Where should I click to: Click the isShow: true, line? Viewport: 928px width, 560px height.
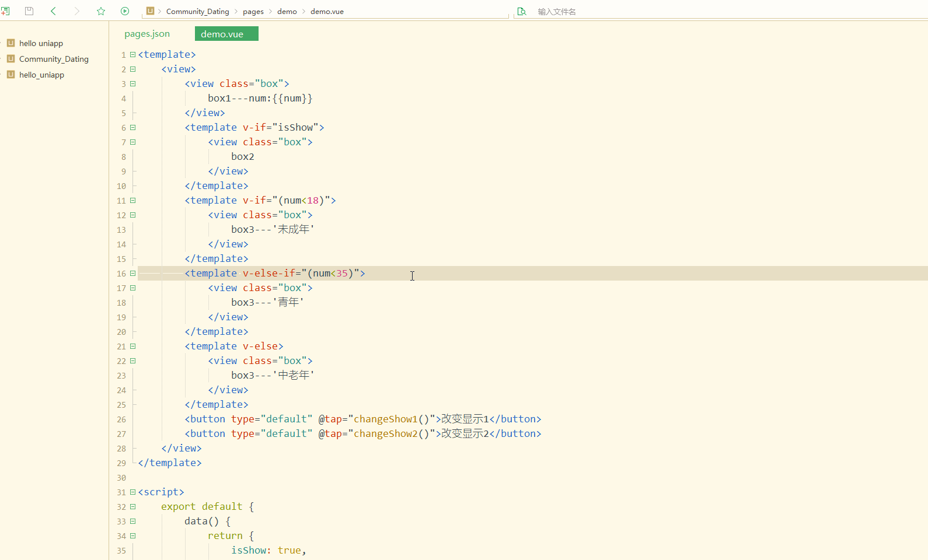(x=269, y=550)
